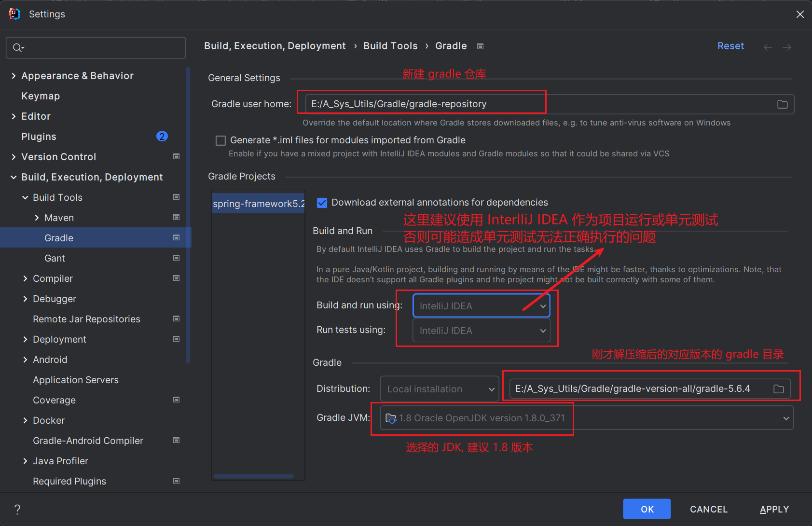Go back using the left arrow icon
Image resolution: width=812 pixels, height=526 pixels.
pos(768,47)
